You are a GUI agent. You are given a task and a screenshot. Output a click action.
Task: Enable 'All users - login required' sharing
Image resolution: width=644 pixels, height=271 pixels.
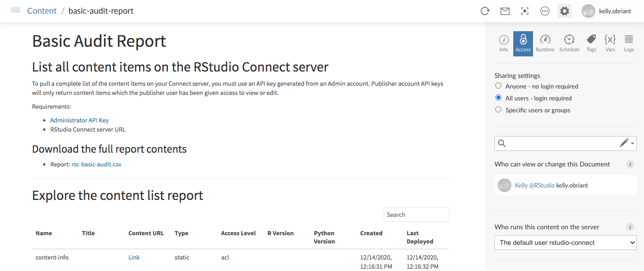point(498,98)
